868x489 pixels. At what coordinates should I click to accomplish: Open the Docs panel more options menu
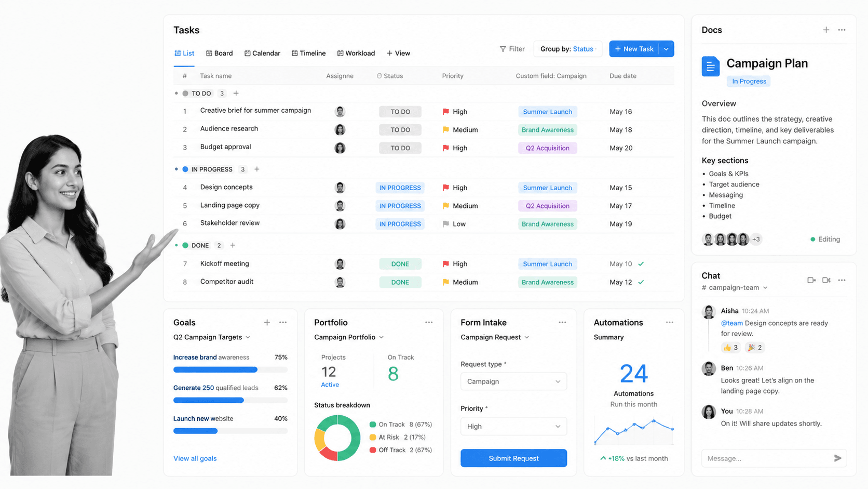842,30
